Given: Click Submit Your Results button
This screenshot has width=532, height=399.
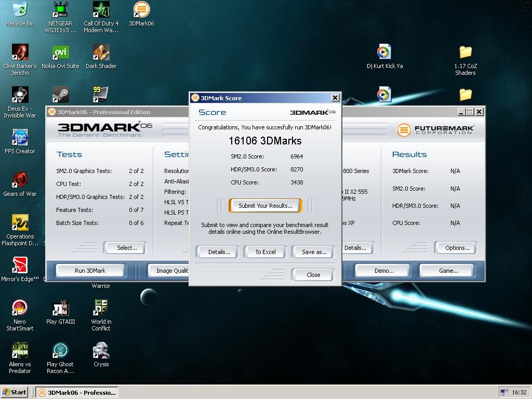Looking at the screenshot, I should pos(265,206).
